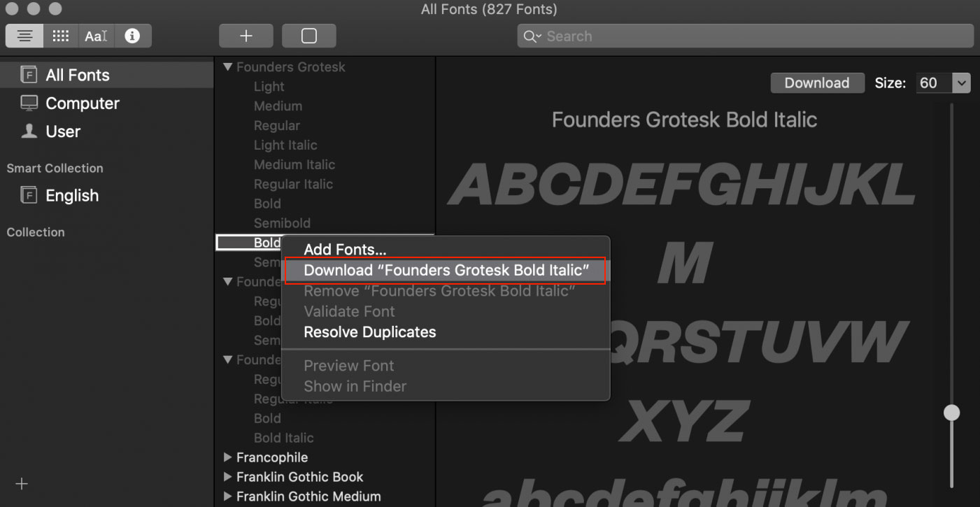Click the plus add fonts toolbar button
Image resolution: width=980 pixels, height=507 pixels.
tap(246, 36)
